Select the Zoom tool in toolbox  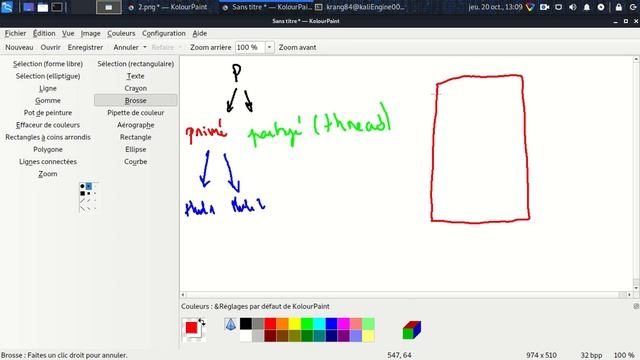48,174
